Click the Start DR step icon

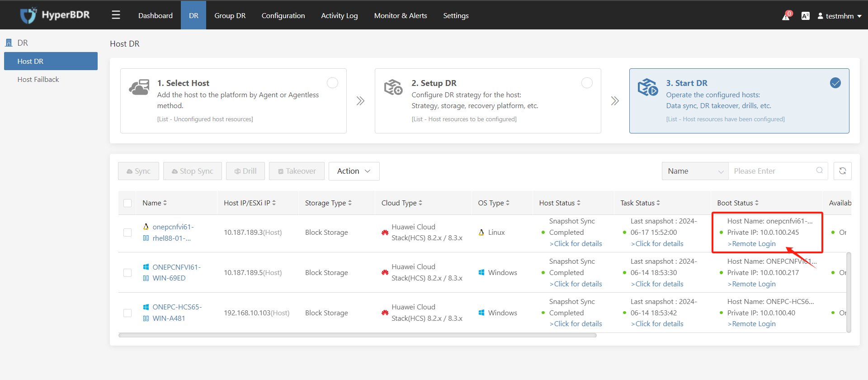tap(647, 87)
